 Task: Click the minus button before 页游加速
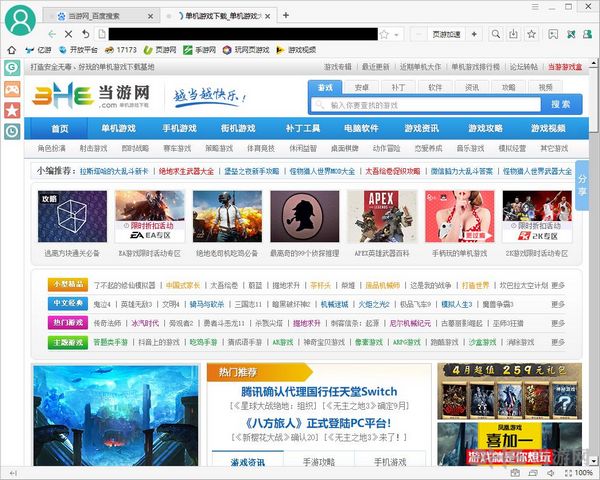[419, 34]
